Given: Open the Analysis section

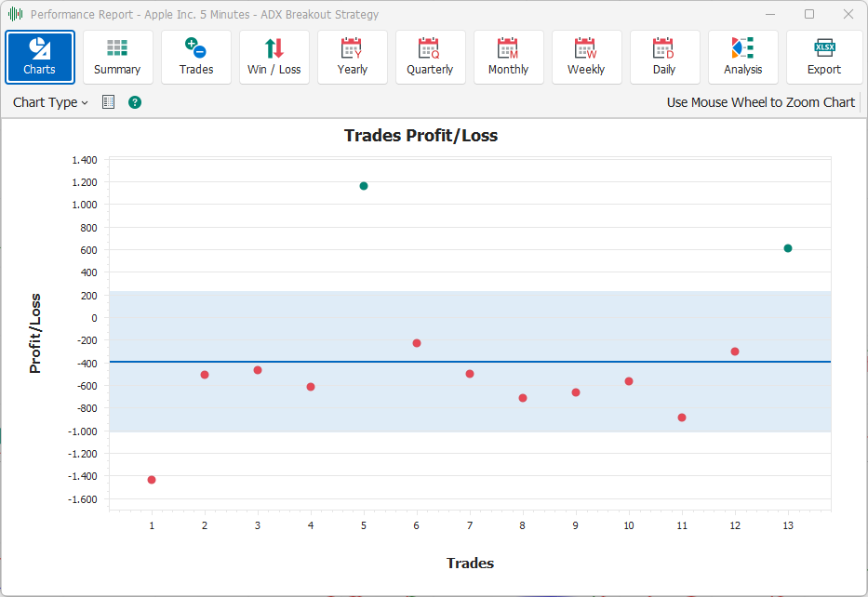Looking at the screenshot, I should tap(742, 57).
